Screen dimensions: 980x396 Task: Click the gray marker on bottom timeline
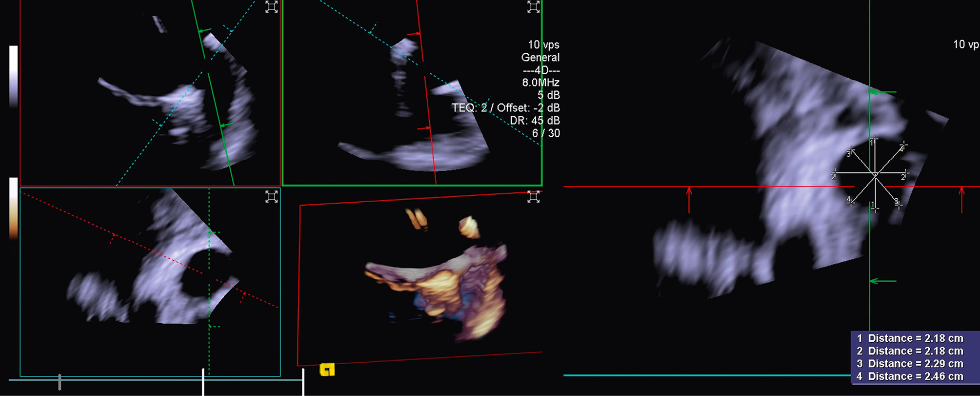click(x=60, y=382)
